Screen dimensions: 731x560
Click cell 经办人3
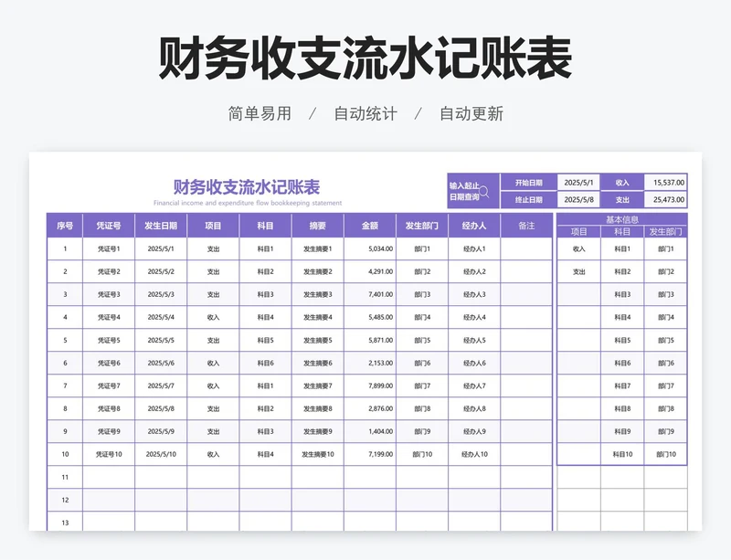[x=474, y=294]
